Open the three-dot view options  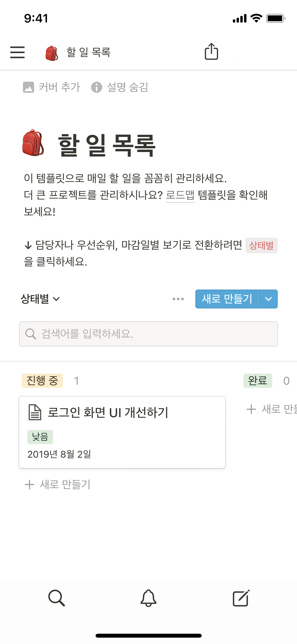pyautogui.click(x=178, y=299)
